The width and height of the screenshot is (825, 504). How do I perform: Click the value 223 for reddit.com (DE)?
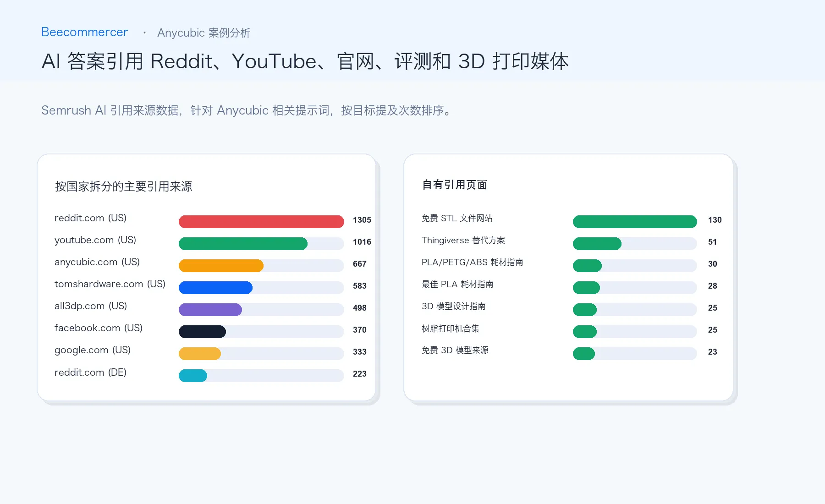[360, 374]
